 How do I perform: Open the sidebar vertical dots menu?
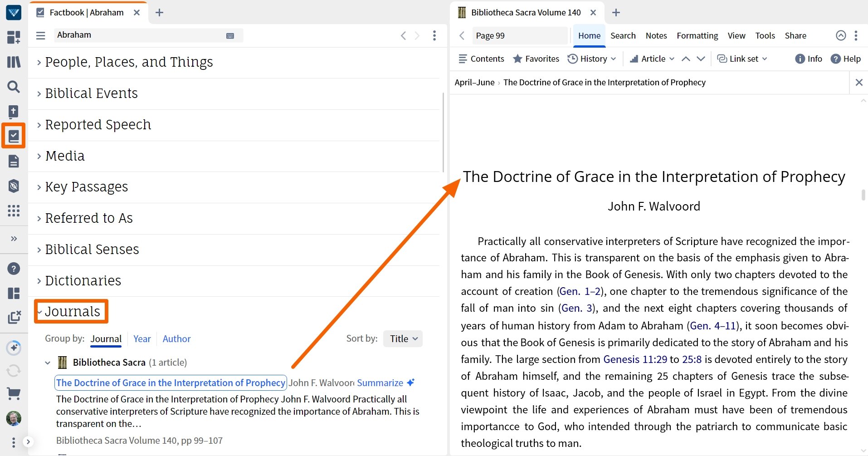(x=14, y=442)
